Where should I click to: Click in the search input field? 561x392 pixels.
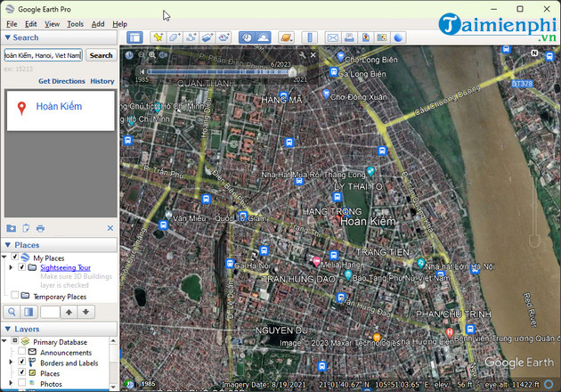point(44,55)
